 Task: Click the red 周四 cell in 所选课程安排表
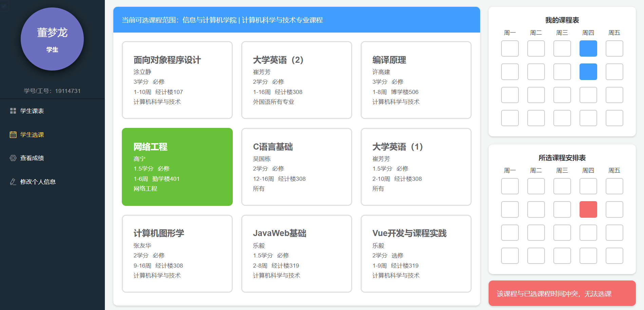(x=588, y=210)
